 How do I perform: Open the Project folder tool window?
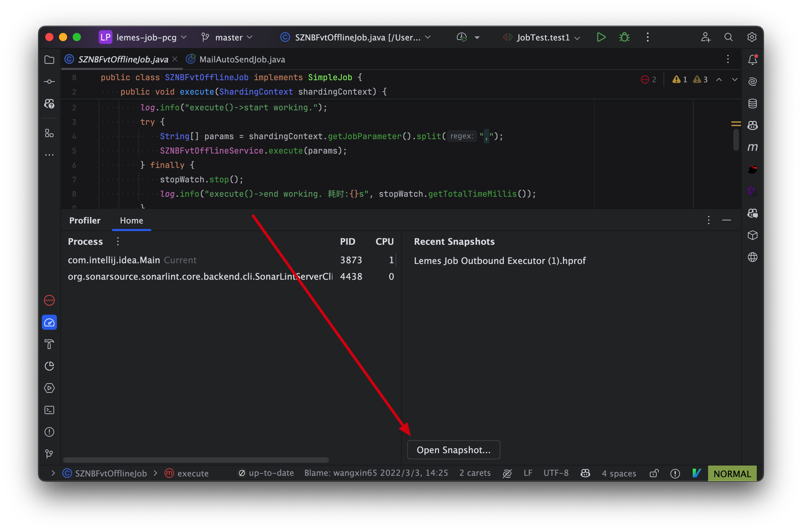tap(49, 60)
